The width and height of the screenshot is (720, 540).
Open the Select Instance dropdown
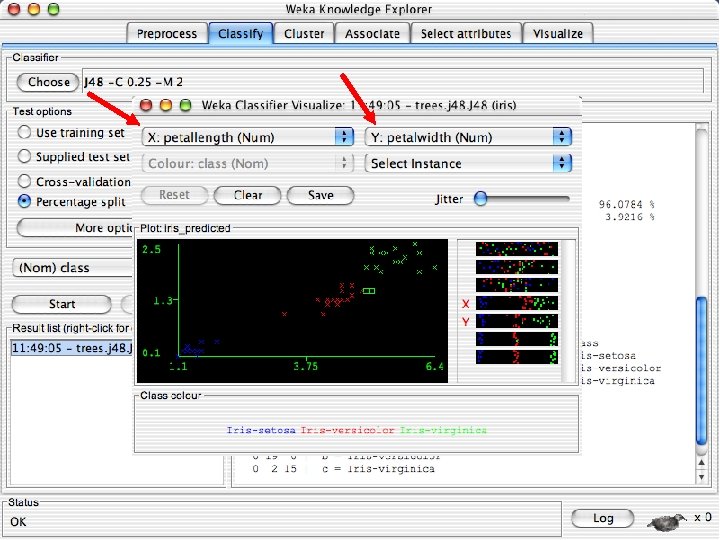(468, 163)
